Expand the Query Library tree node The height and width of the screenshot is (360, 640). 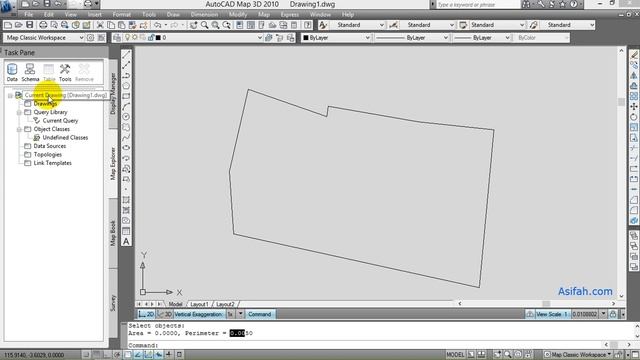pos(19,112)
